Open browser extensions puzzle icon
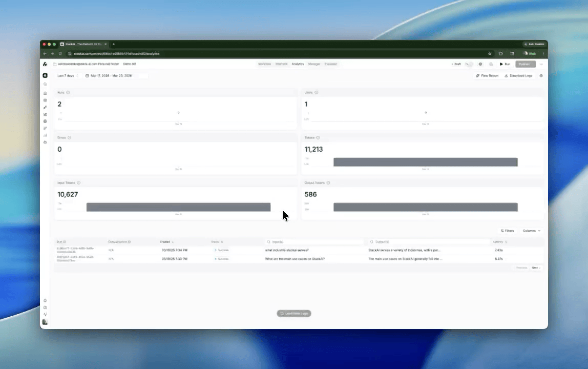 (500, 54)
